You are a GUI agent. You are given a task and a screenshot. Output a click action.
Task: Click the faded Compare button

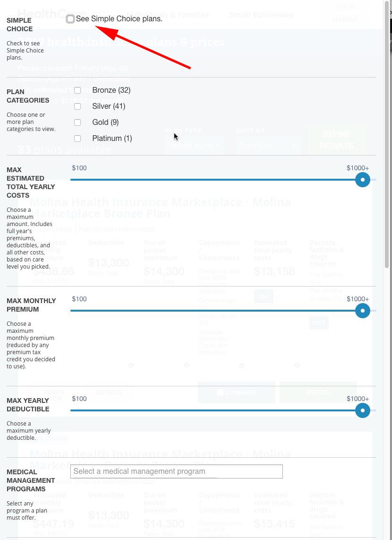(x=236, y=392)
